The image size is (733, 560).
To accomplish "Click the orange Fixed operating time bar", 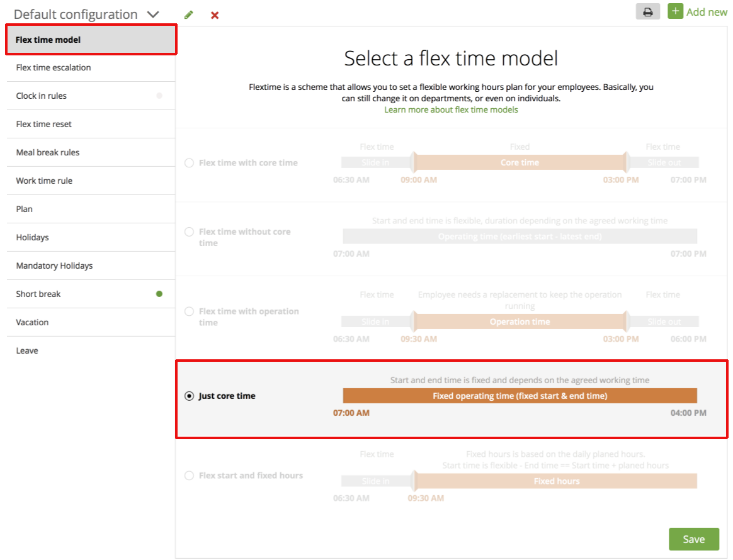I will [x=520, y=396].
